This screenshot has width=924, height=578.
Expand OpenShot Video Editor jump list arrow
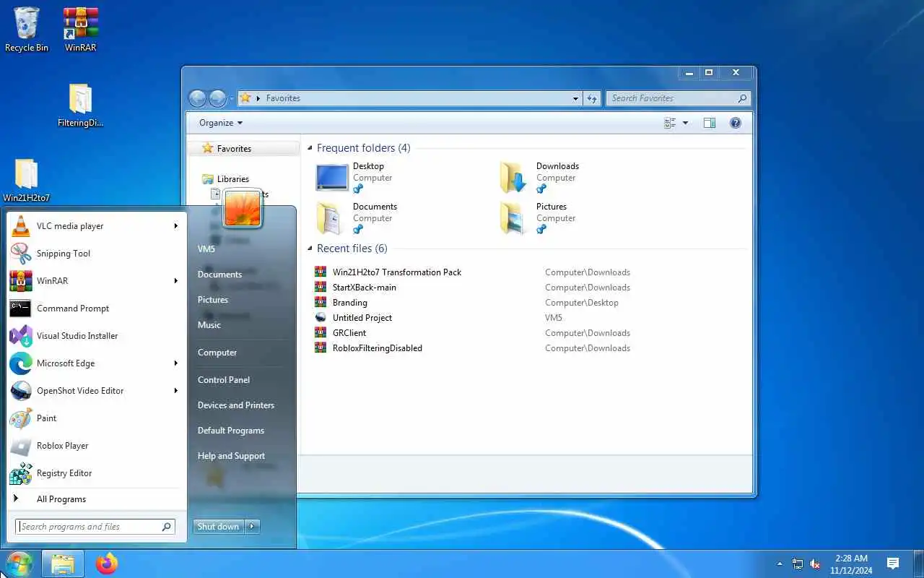point(175,391)
